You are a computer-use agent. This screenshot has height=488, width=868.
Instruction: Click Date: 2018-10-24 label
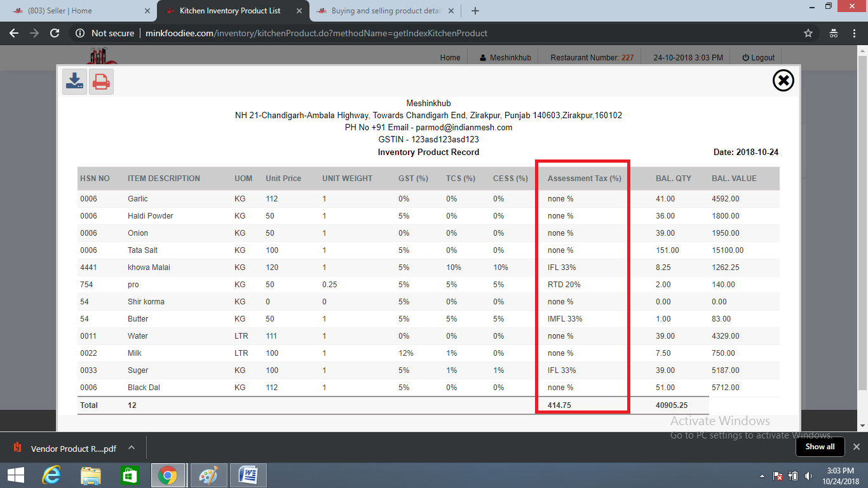click(x=746, y=152)
